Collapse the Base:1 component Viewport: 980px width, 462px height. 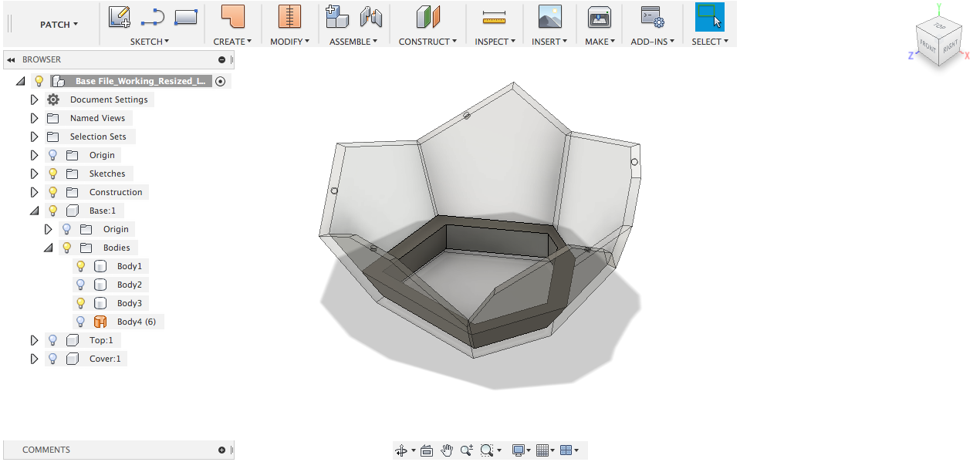[x=34, y=211]
